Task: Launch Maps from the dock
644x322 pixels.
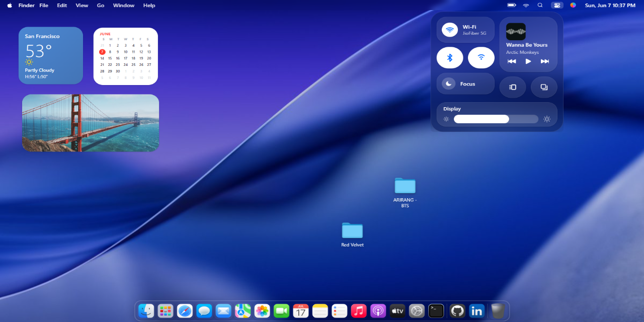Action: [243, 311]
